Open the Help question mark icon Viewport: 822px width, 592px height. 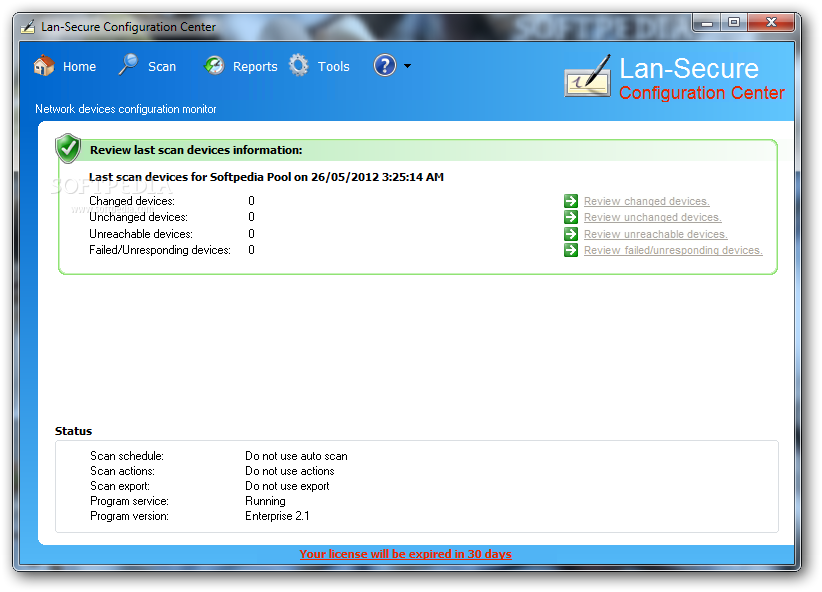(x=385, y=66)
